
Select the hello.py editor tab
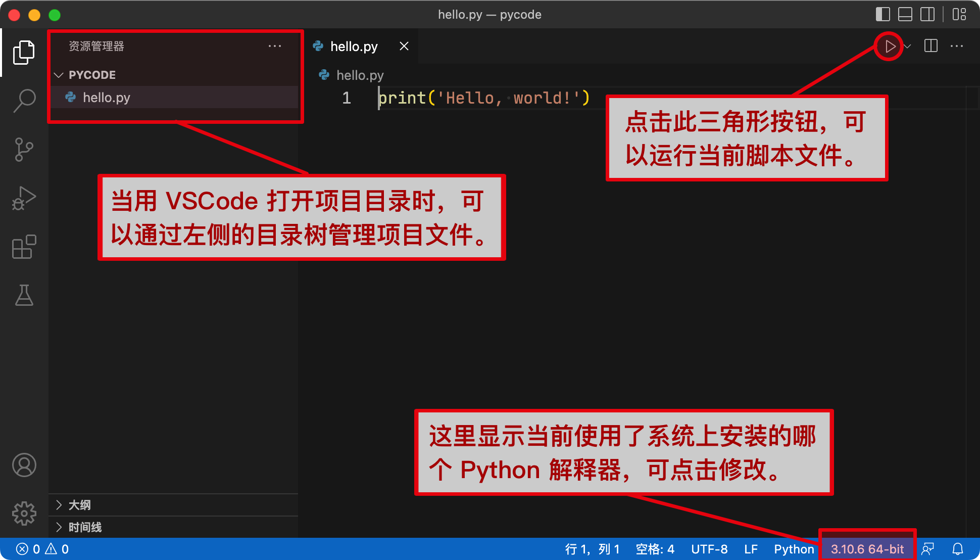(x=354, y=46)
